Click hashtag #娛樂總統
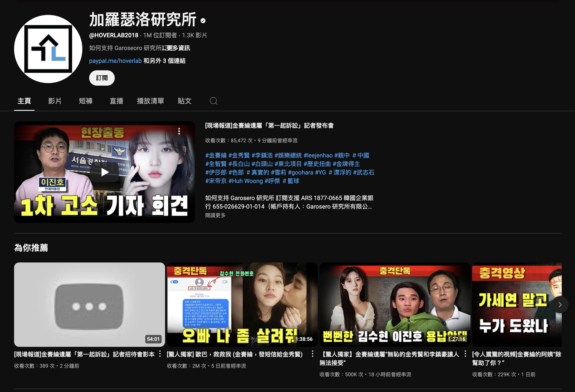The width and height of the screenshot is (575, 392). (x=288, y=156)
